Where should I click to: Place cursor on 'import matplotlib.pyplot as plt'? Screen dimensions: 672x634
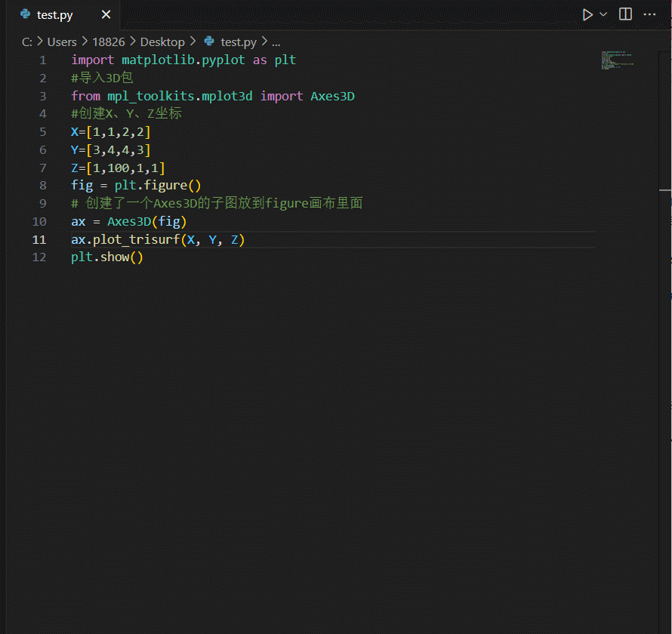pyautogui.click(x=183, y=60)
